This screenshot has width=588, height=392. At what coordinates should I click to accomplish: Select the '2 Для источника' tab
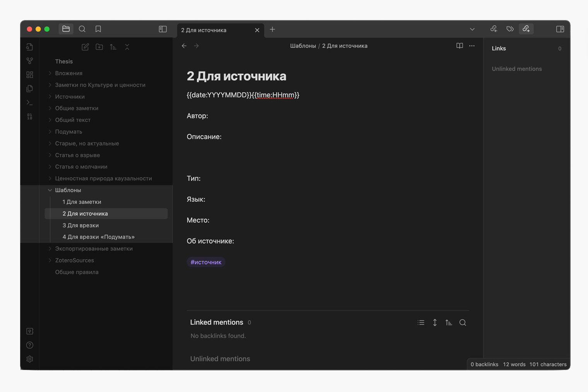click(221, 30)
